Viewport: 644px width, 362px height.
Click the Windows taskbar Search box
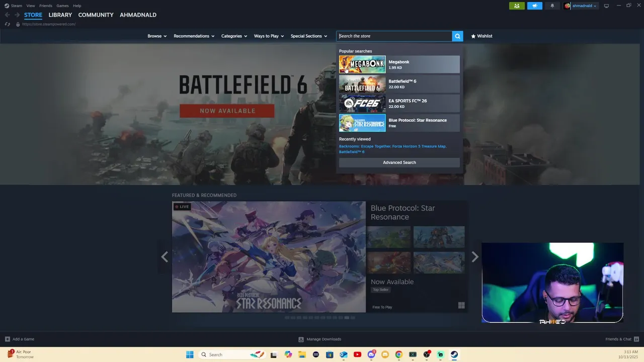point(232,354)
